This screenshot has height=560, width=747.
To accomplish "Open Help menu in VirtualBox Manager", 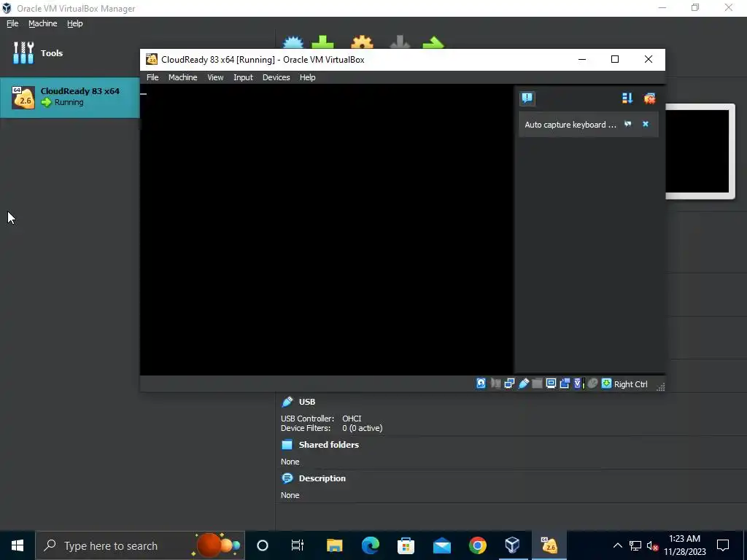I will pyautogui.click(x=75, y=23).
